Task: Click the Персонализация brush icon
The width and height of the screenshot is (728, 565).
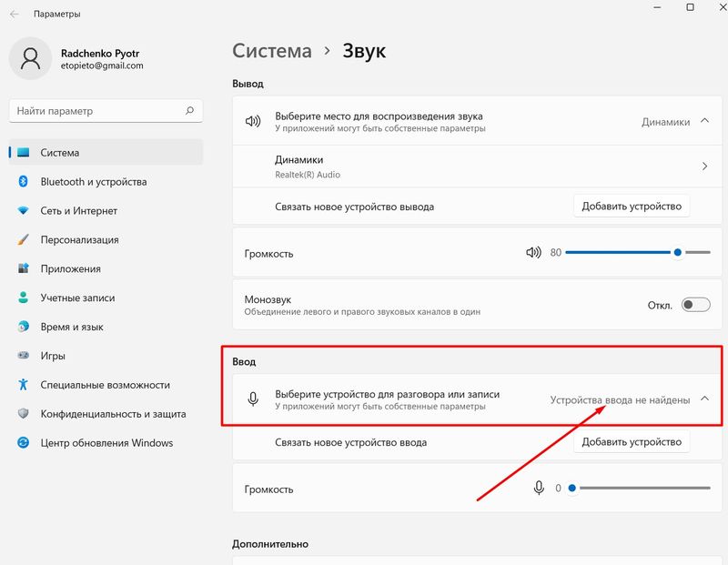Action: point(24,239)
